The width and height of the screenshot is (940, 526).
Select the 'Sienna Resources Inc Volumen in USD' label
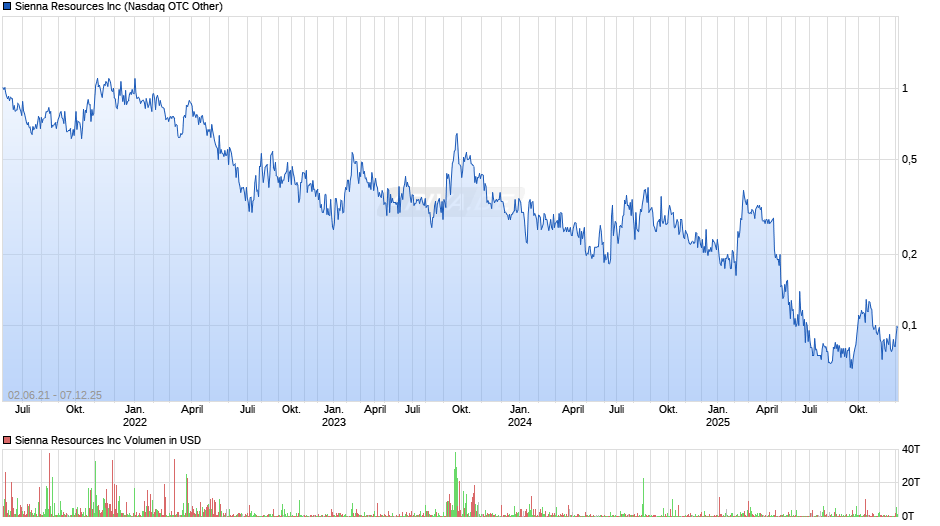(x=108, y=440)
